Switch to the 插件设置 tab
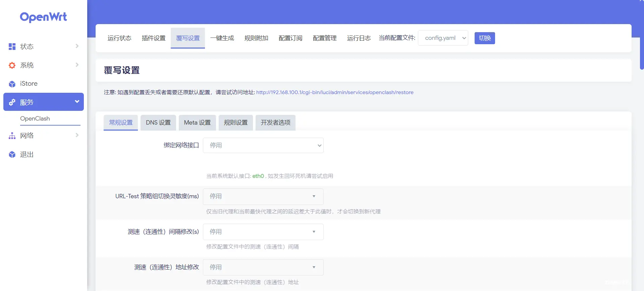Screen dimensions: 644x291 [x=154, y=38]
